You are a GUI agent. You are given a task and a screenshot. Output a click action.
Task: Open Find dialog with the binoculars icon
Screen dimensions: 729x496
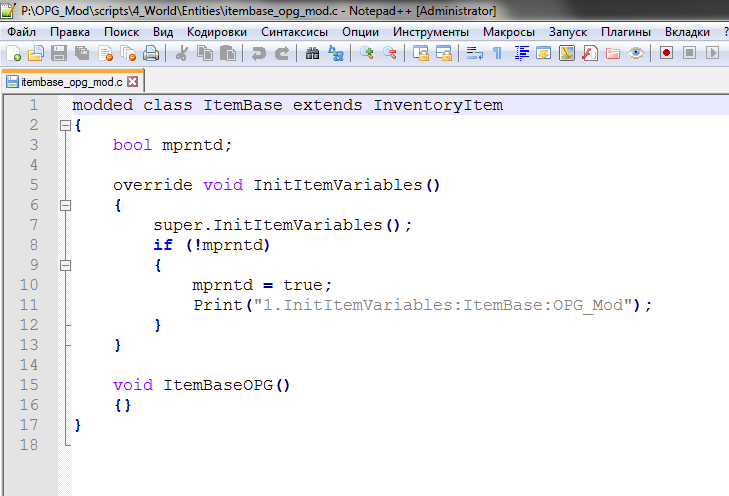click(312, 53)
